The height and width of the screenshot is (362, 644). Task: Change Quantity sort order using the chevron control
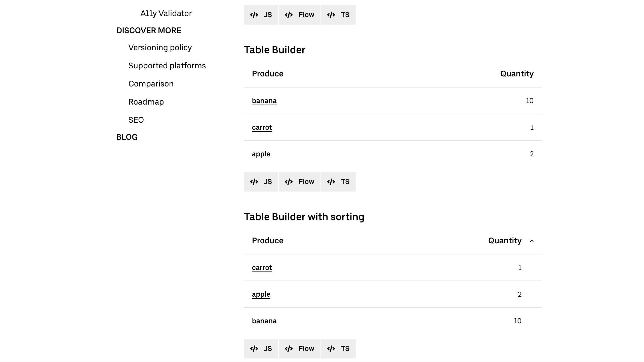pyautogui.click(x=532, y=241)
